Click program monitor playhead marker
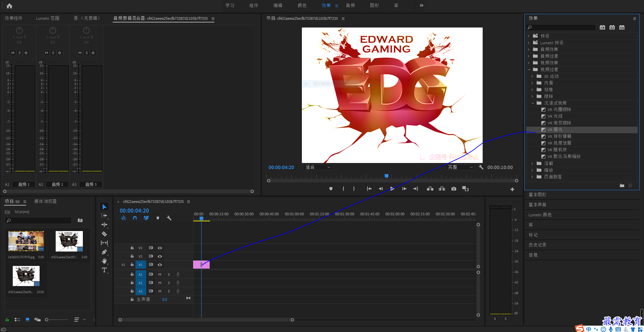Image resolution: width=644 pixels, height=332 pixels. pyautogui.click(x=386, y=176)
